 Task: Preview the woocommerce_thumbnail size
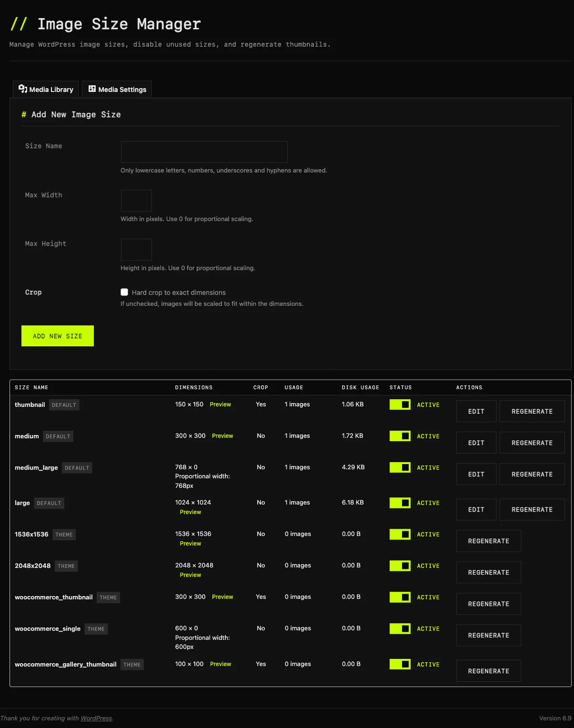pyautogui.click(x=222, y=597)
